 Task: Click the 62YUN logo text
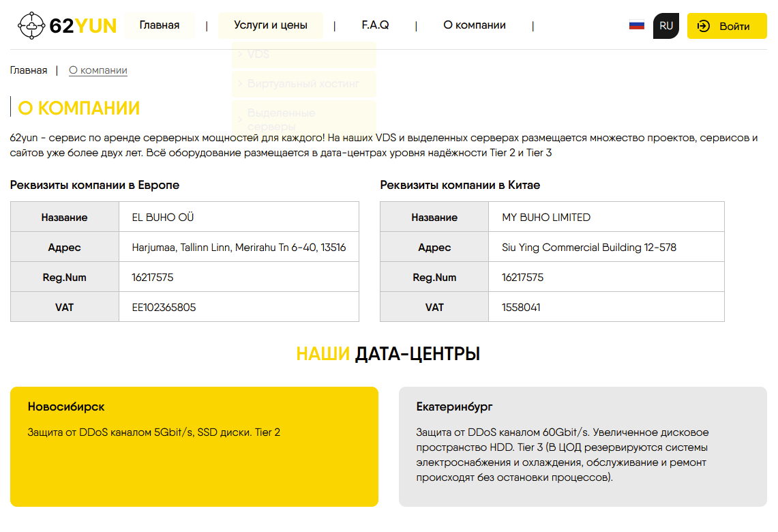click(x=83, y=26)
